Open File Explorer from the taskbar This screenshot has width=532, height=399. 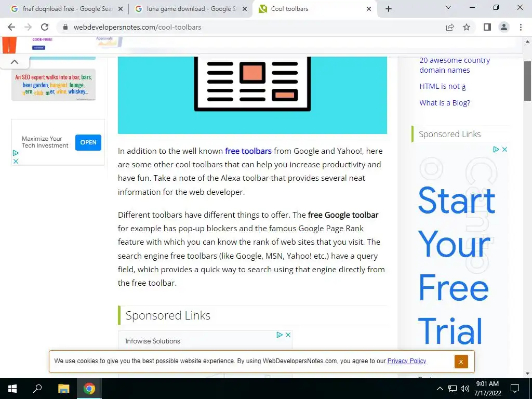click(x=63, y=389)
